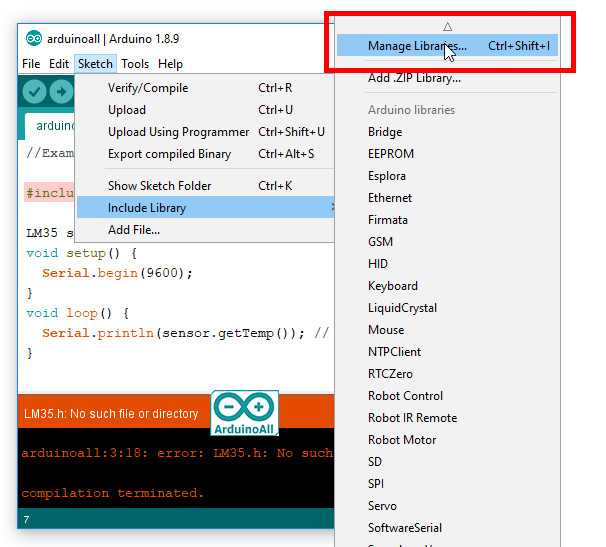Include the Bridge library
The width and height of the screenshot is (606, 547).
(x=448, y=132)
